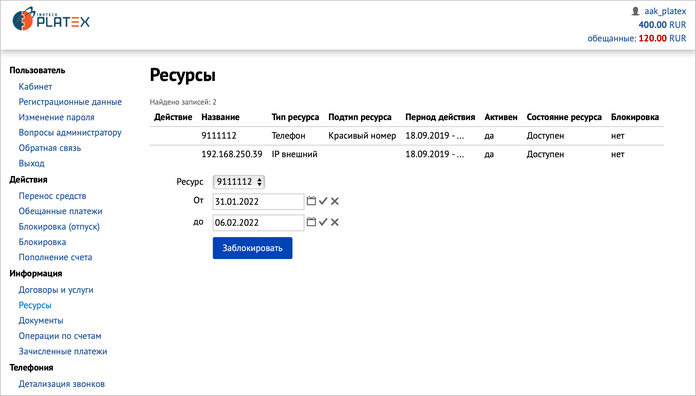Click Выход to log out

pos(32,163)
